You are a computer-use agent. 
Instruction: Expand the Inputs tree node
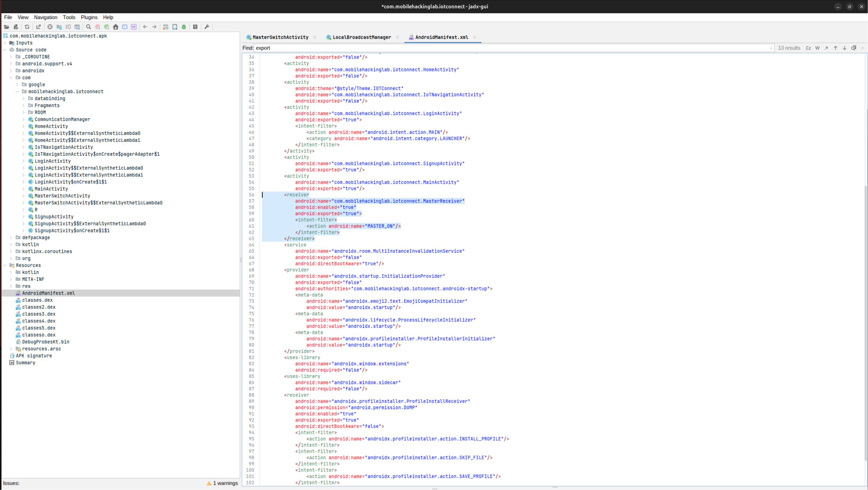click(x=5, y=43)
